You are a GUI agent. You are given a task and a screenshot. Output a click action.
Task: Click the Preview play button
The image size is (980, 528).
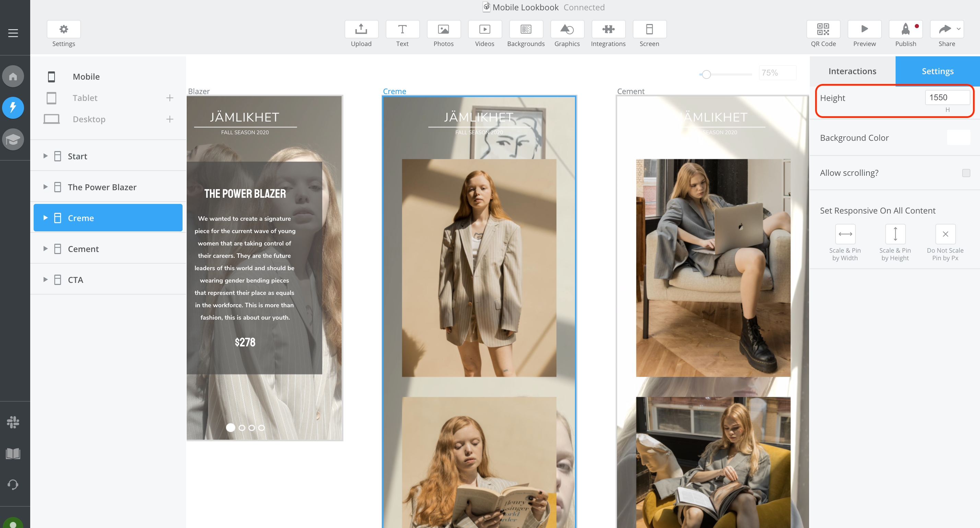[x=864, y=29]
